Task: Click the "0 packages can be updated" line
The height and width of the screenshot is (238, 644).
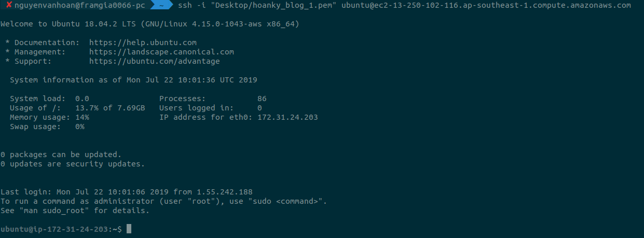Action: pyautogui.click(x=61, y=155)
